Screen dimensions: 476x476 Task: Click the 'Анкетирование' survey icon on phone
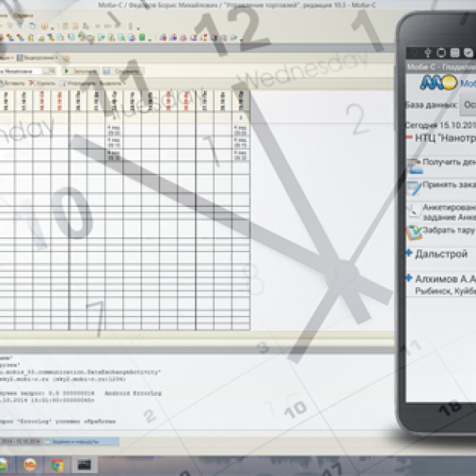[x=413, y=211]
